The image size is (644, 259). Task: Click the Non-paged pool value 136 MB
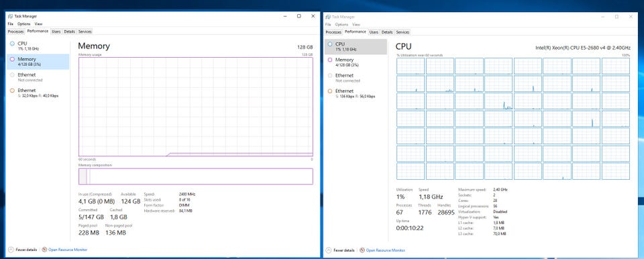[115, 233]
